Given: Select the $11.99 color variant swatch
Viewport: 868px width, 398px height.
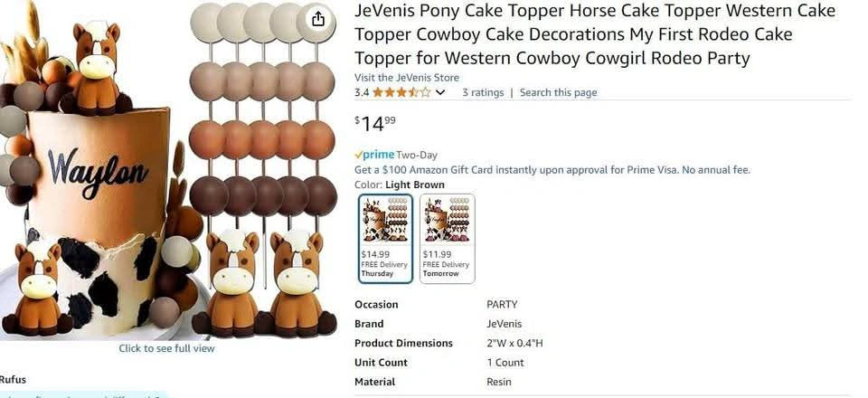Looking at the screenshot, I should coord(447,239).
